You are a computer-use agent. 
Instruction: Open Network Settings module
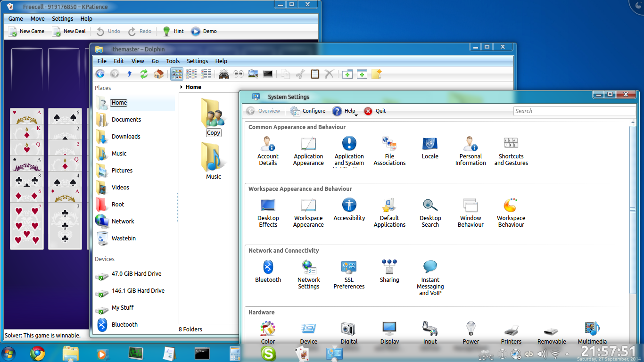click(309, 274)
